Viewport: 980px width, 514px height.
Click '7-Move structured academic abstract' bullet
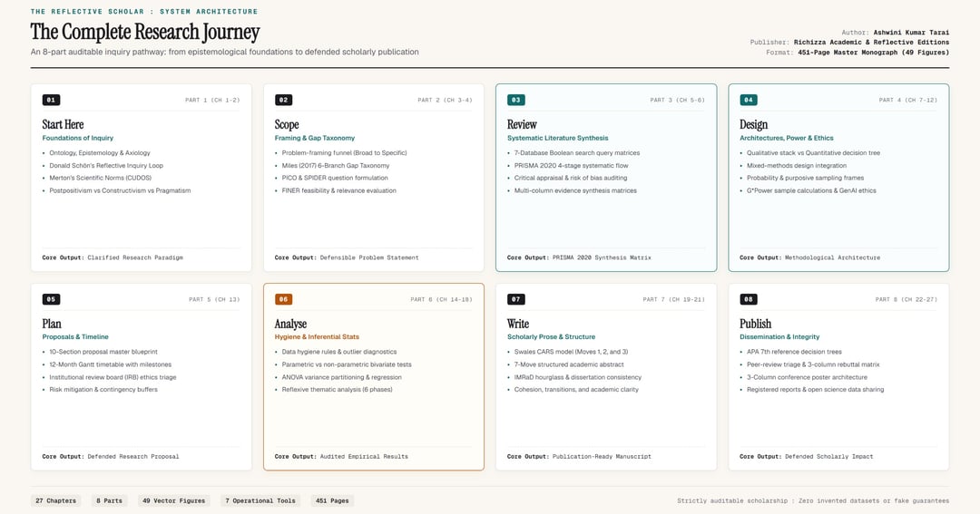pos(569,364)
